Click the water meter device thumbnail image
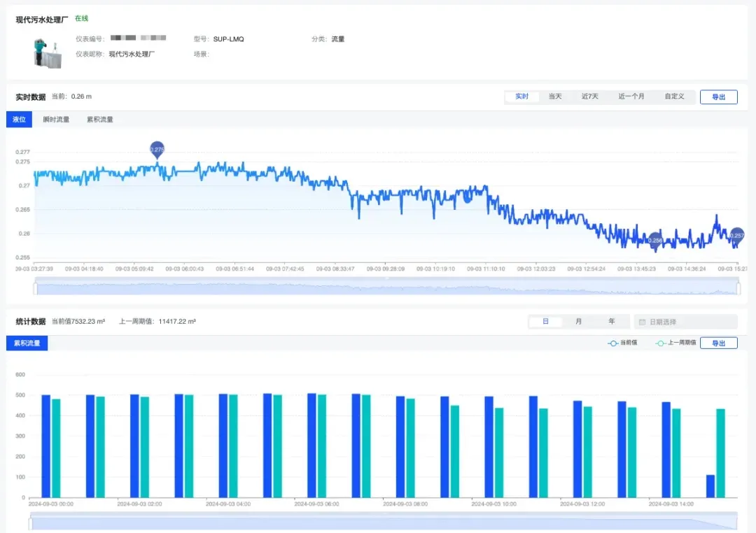This screenshot has height=533, width=756. click(x=48, y=53)
